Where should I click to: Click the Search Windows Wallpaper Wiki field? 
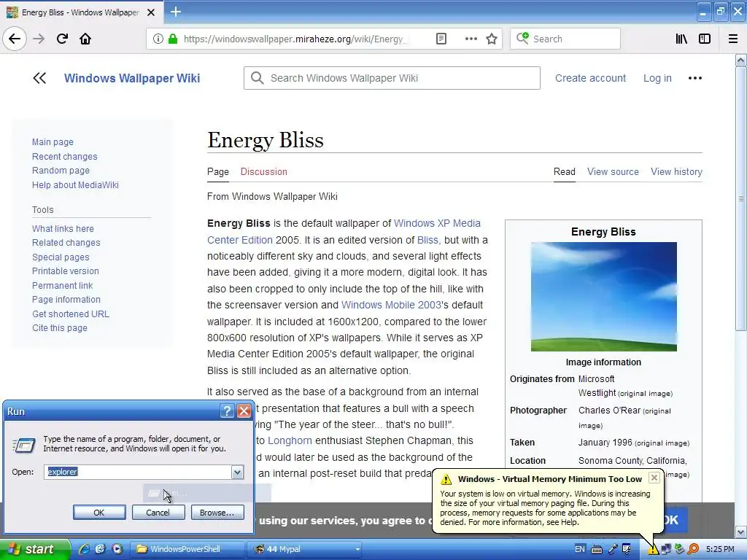pos(392,78)
